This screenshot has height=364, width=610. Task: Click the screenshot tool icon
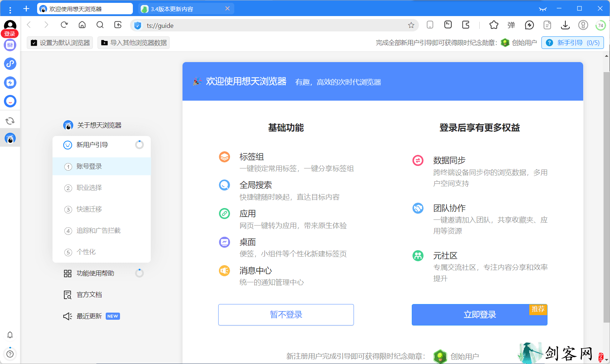tap(448, 25)
